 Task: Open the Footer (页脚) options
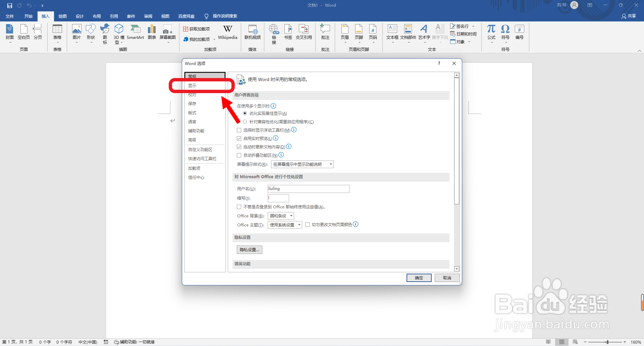coord(359,33)
